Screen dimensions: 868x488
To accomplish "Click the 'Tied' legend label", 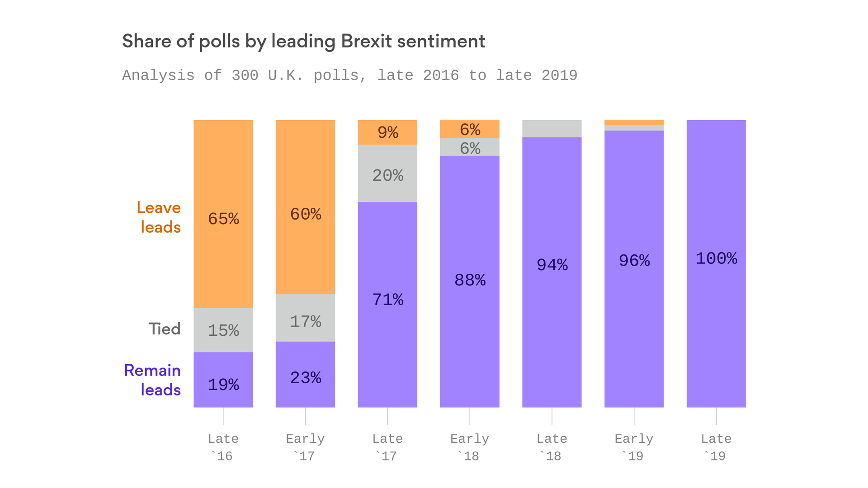I will coord(165,329).
